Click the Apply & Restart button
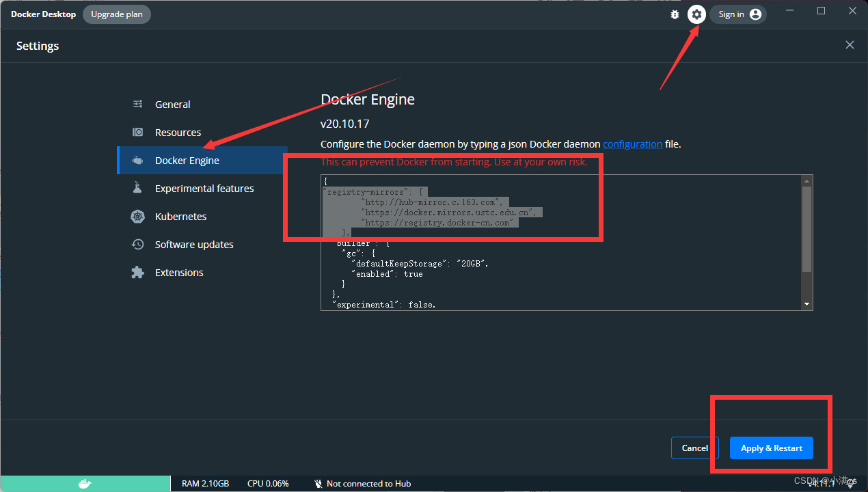Image resolution: width=868 pixels, height=492 pixels. (771, 448)
